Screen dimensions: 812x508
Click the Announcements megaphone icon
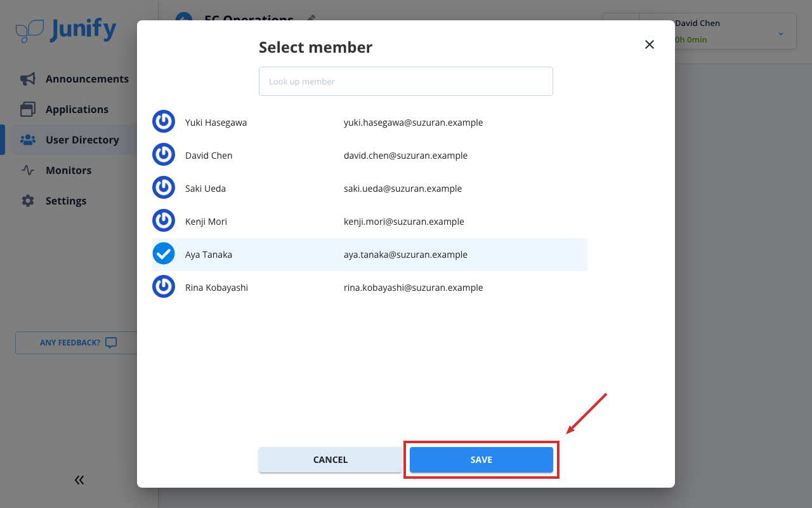click(x=28, y=79)
